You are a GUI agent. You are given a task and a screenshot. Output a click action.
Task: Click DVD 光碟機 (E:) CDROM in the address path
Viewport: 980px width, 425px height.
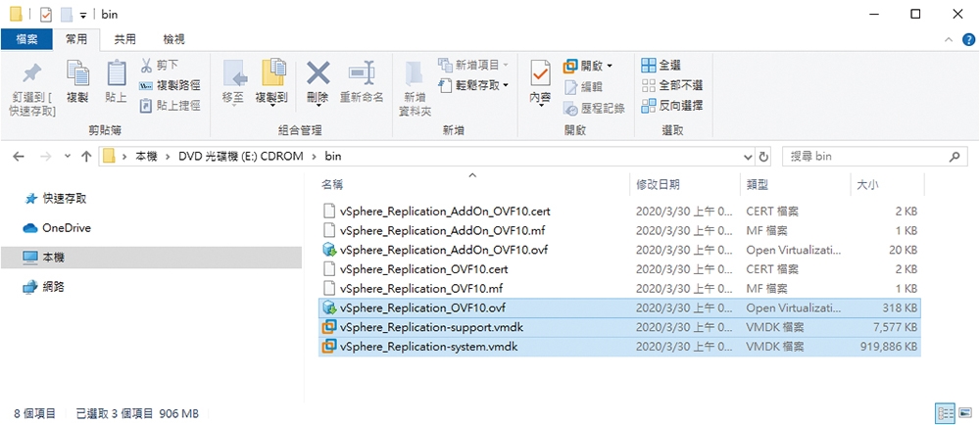(x=241, y=157)
